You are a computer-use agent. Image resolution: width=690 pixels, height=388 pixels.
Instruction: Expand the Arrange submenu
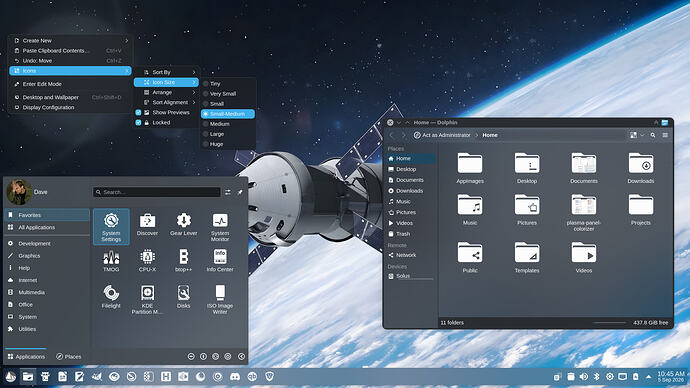[166, 92]
